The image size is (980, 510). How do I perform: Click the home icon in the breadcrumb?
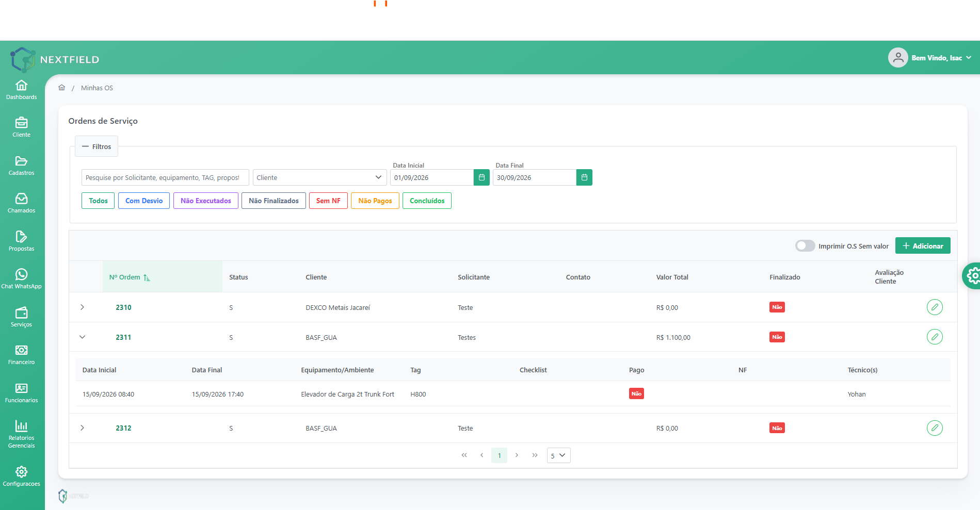(62, 88)
